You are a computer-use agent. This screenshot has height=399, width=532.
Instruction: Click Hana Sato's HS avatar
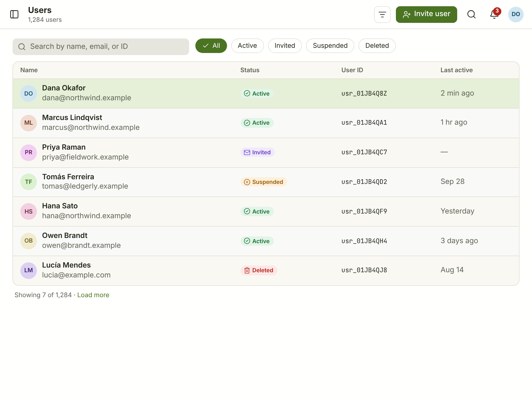(x=29, y=211)
